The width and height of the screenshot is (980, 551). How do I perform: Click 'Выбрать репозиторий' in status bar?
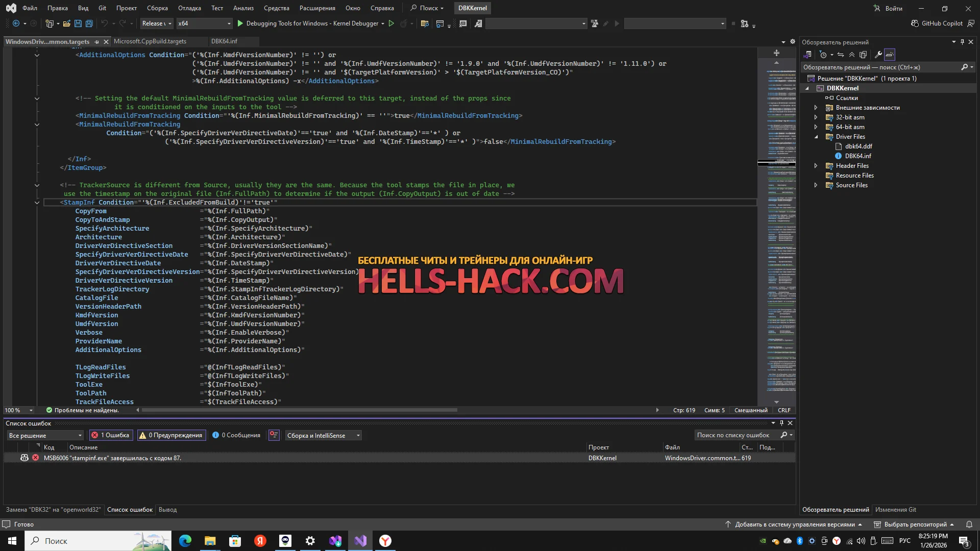(915, 524)
